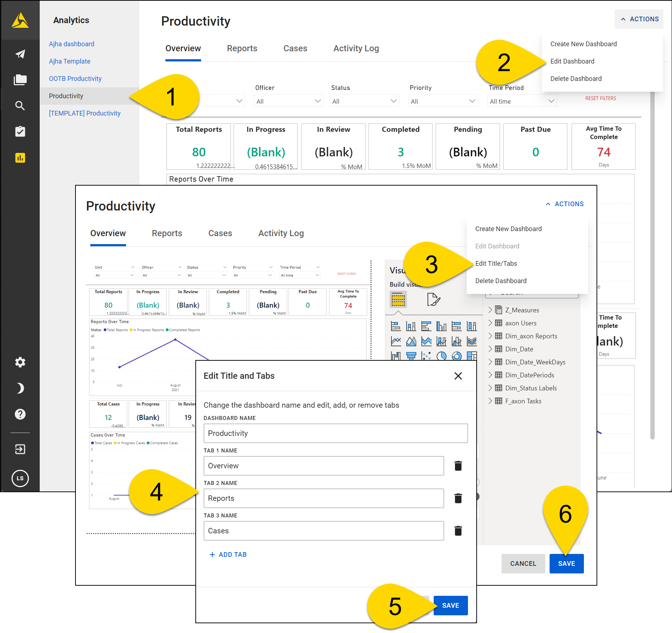Viewport: 672px width, 633px height.
Task: Choose Edit Title/Tabs from the Actions menu
Action: pos(497,263)
